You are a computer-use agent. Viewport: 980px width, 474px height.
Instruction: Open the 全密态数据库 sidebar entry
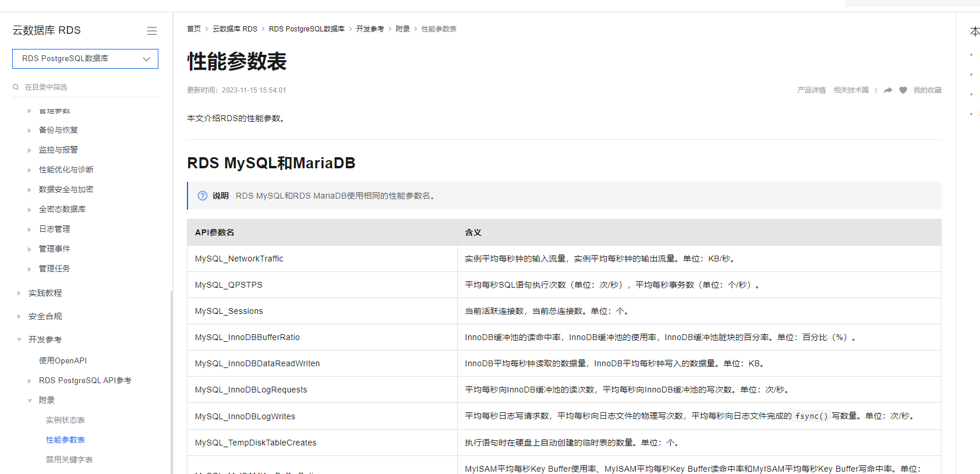point(62,210)
